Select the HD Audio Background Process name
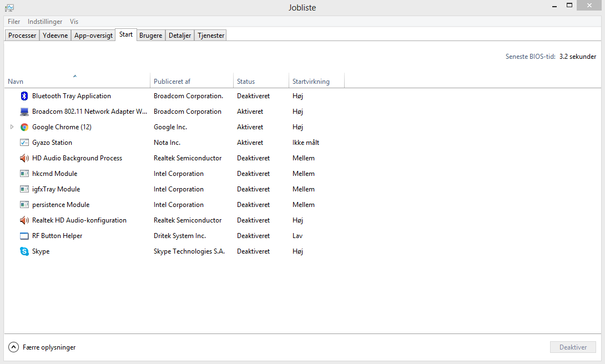This screenshot has height=364, width=605. coord(77,158)
